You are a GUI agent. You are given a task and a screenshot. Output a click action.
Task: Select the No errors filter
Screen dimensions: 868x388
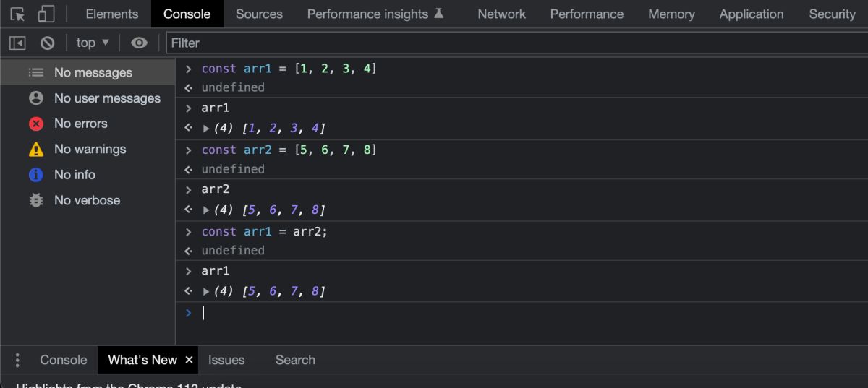point(80,124)
